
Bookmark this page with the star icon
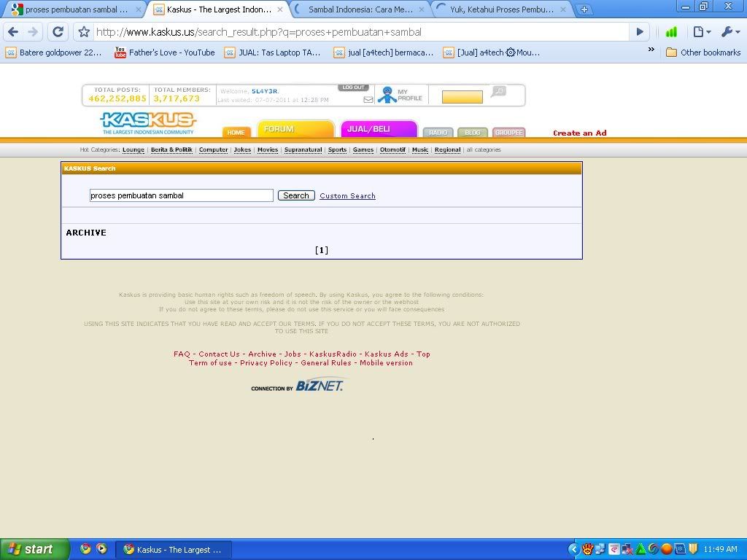(85, 32)
